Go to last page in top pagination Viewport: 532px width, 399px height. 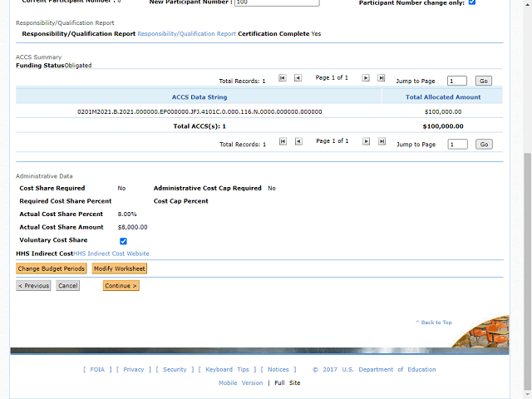(382, 78)
